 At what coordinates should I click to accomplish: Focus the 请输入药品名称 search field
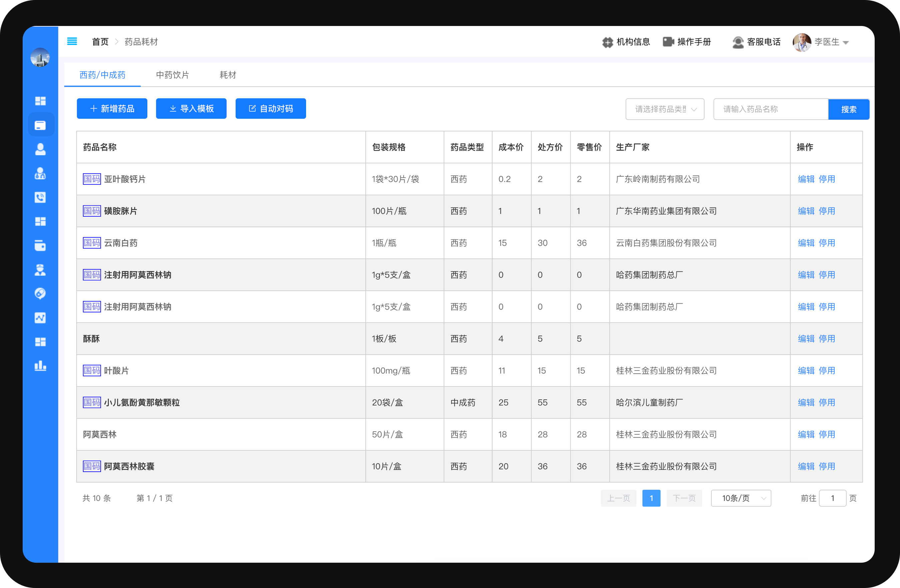[770, 109]
